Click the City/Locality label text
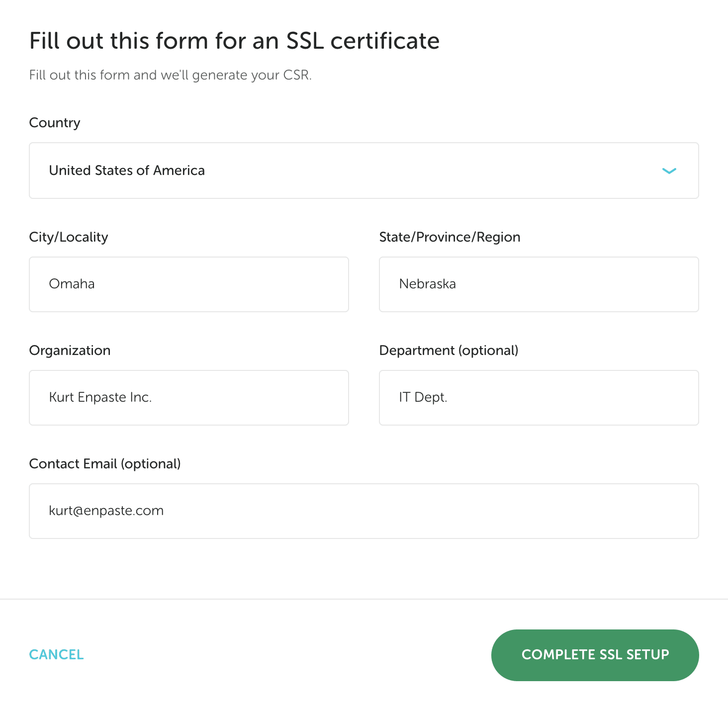The image size is (728, 709). pyautogui.click(x=69, y=237)
